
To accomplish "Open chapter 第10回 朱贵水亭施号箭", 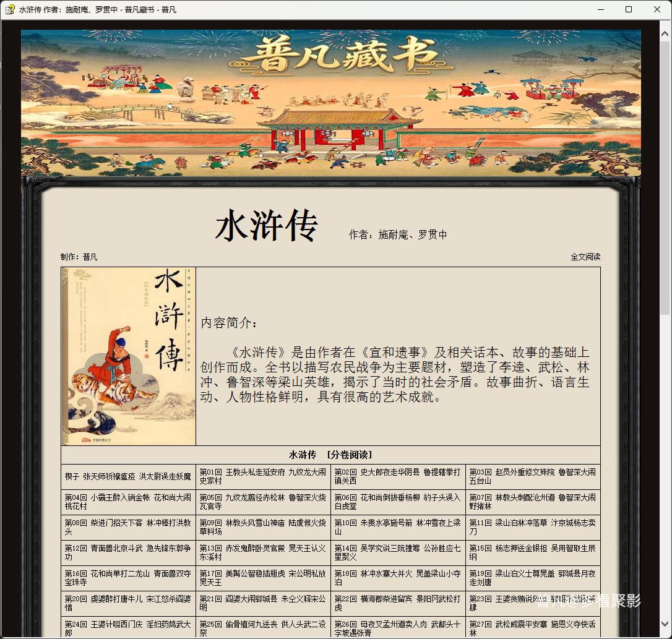I will coord(398,527).
